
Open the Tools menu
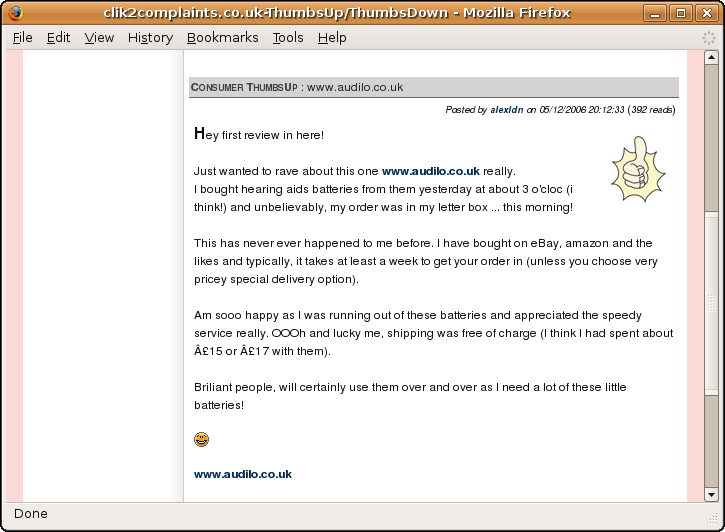coord(288,37)
